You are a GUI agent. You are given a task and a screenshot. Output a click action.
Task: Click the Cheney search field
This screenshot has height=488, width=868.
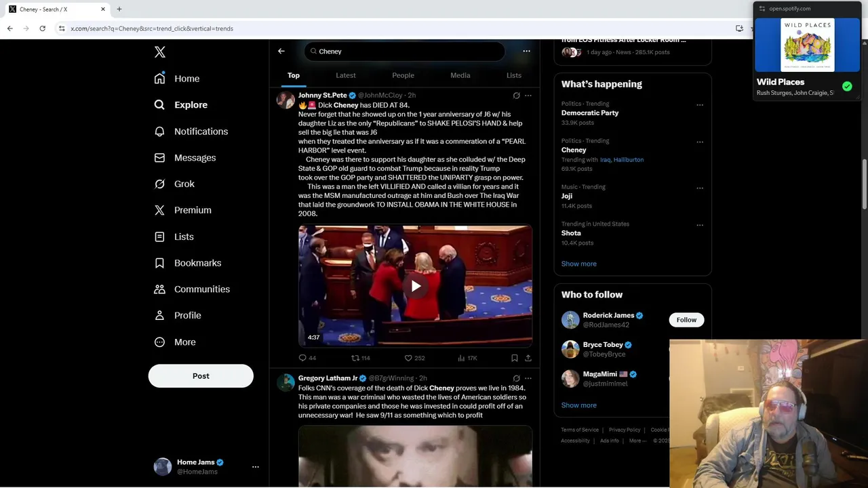[405, 52]
